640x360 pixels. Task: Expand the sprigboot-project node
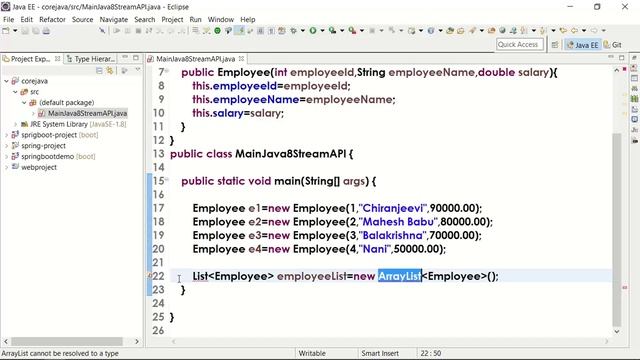click(x=7, y=135)
